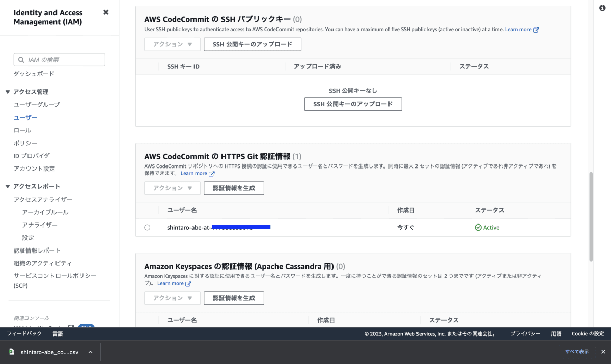Collapse the アクセス管理 section
The width and height of the screenshot is (611, 364).
point(8,92)
